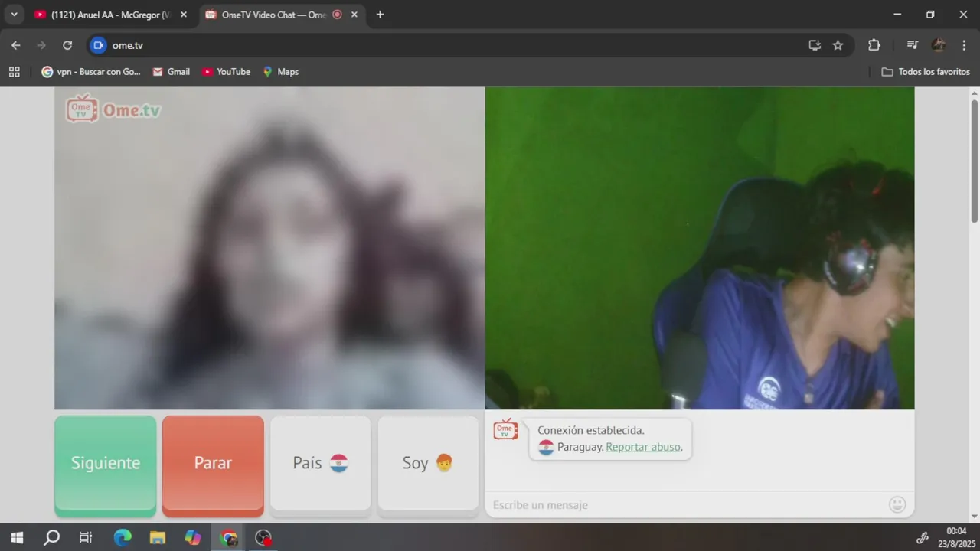Open the YouTube bookmark
This screenshot has height=551, width=980.
point(226,72)
